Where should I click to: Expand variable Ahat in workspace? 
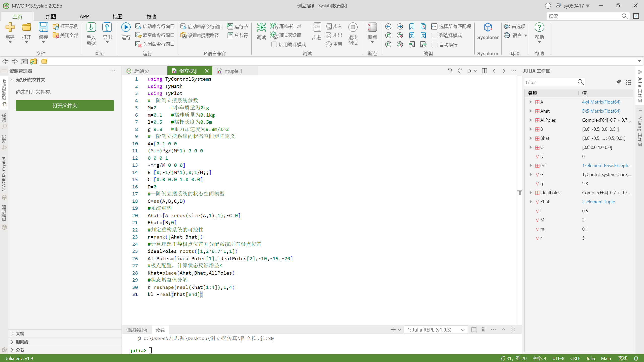click(531, 111)
